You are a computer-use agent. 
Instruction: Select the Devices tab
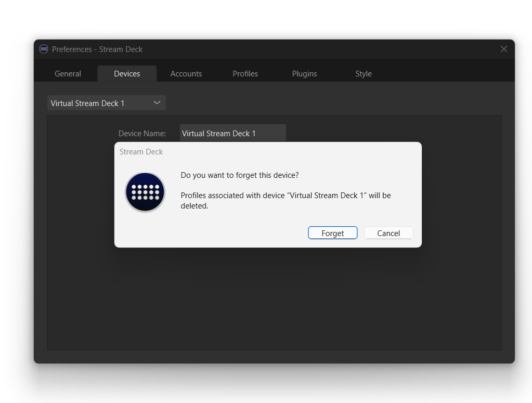127,73
